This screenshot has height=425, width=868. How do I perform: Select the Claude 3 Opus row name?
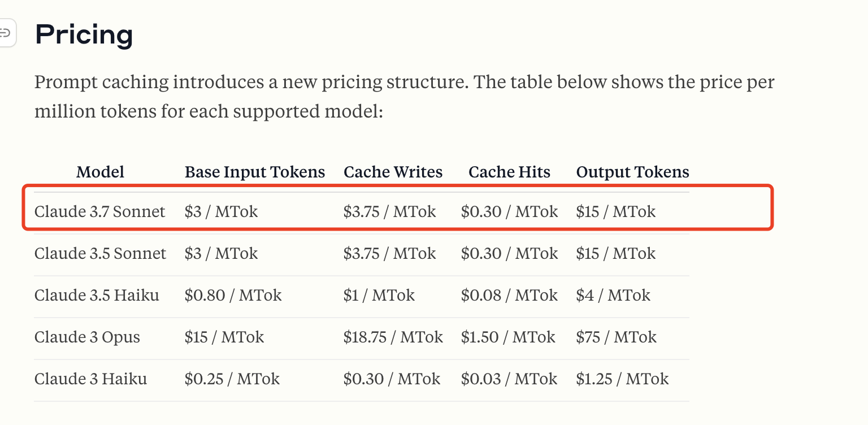point(87,337)
